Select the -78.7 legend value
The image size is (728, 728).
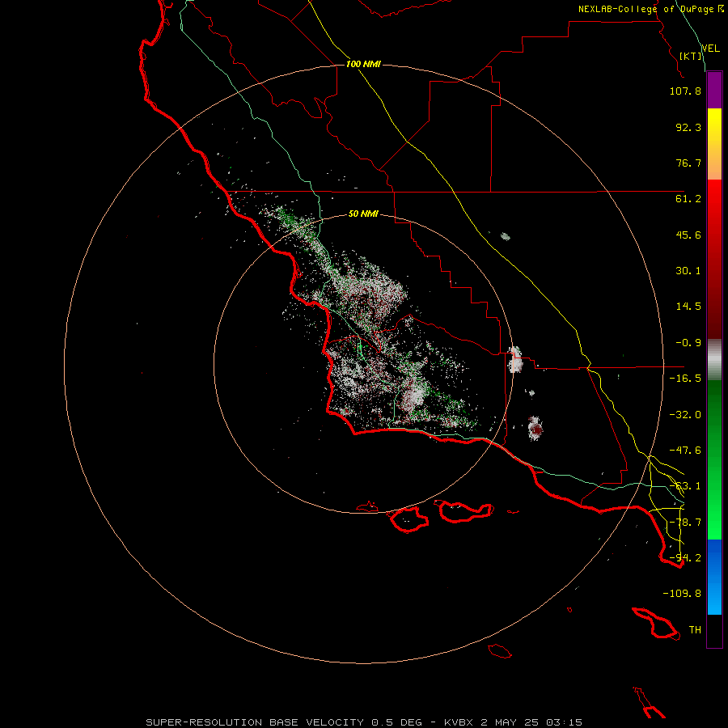pyautogui.click(x=685, y=523)
